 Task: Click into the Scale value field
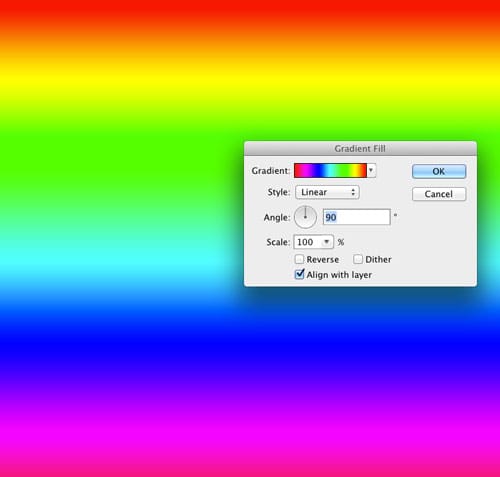[308, 242]
